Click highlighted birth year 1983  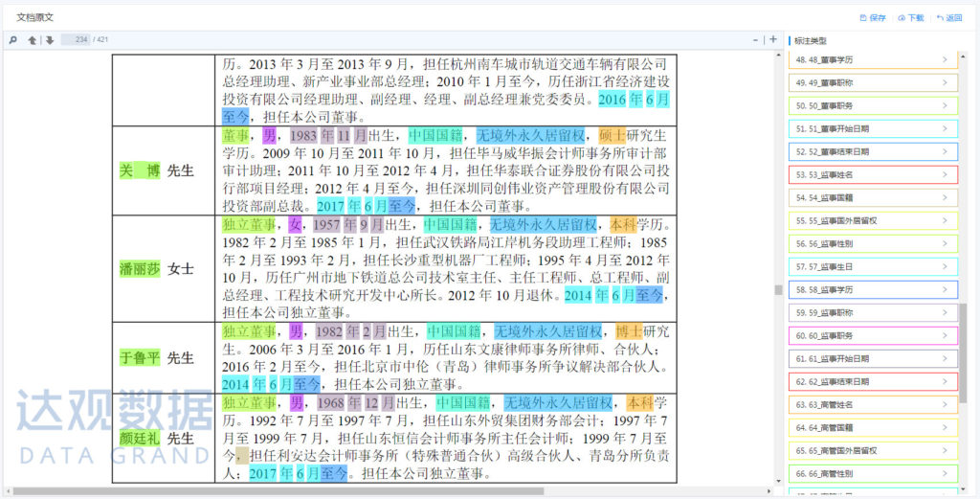click(x=303, y=135)
